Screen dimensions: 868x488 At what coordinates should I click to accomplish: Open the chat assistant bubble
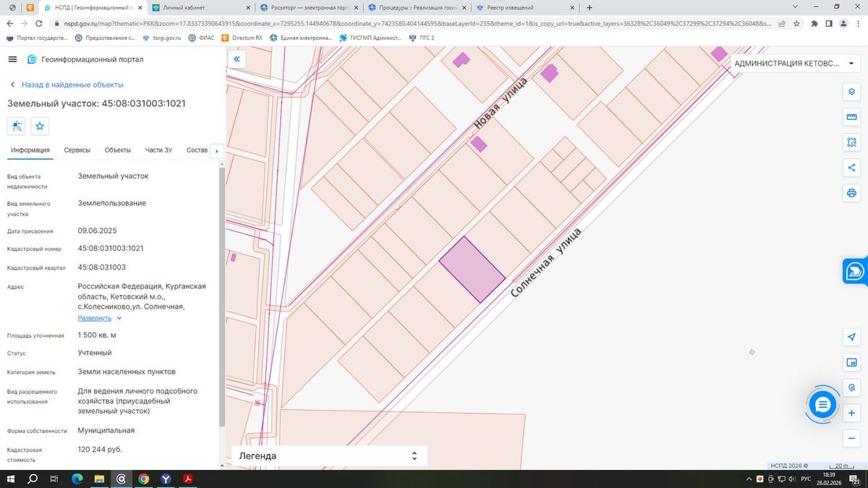[x=822, y=406]
